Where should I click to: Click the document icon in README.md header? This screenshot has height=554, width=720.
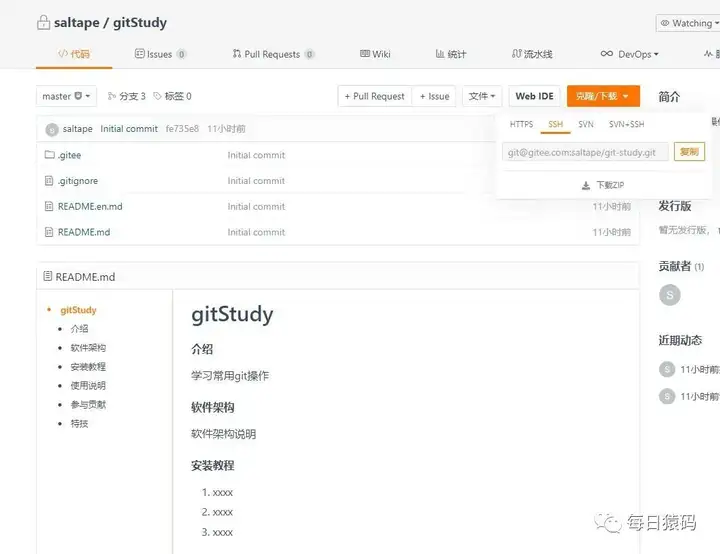(x=47, y=276)
